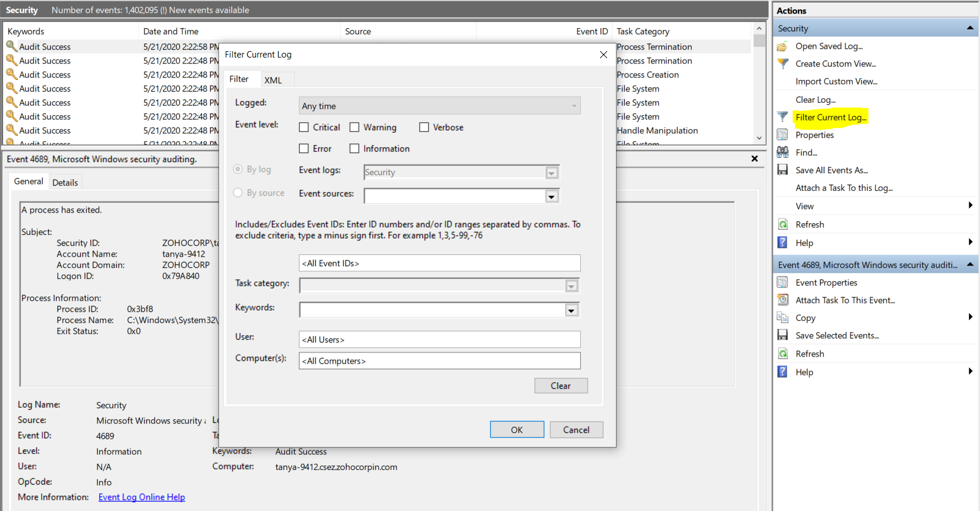The image size is (980, 511).
Task: Click the Date and Time column header
Action: [239, 32]
